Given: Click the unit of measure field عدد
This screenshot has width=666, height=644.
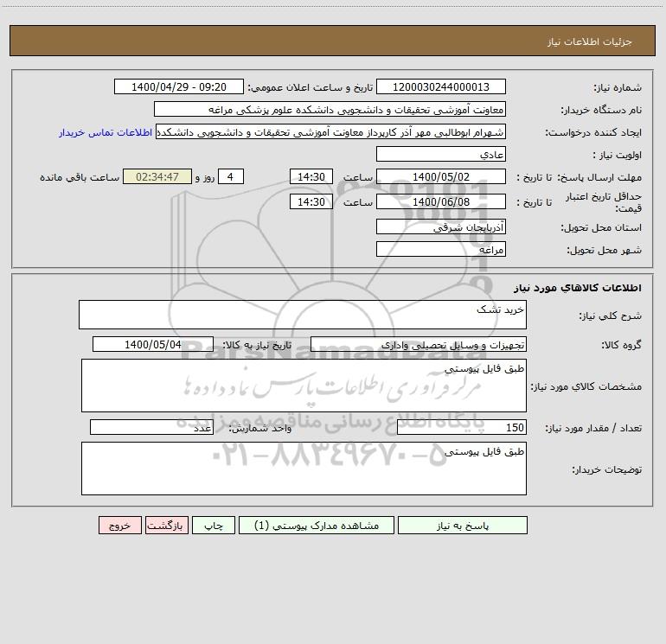Looking at the screenshot, I should pyautogui.click(x=151, y=428).
